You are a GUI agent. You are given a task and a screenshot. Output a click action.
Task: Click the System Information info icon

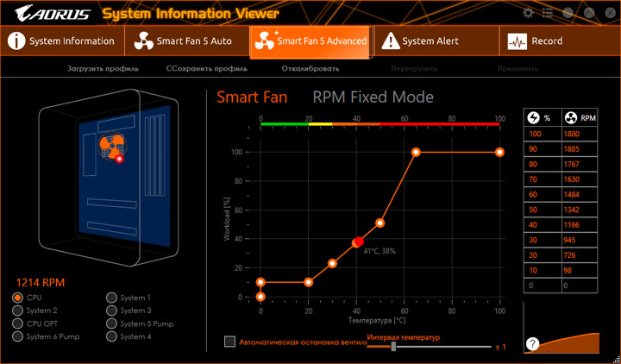coord(16,41)
